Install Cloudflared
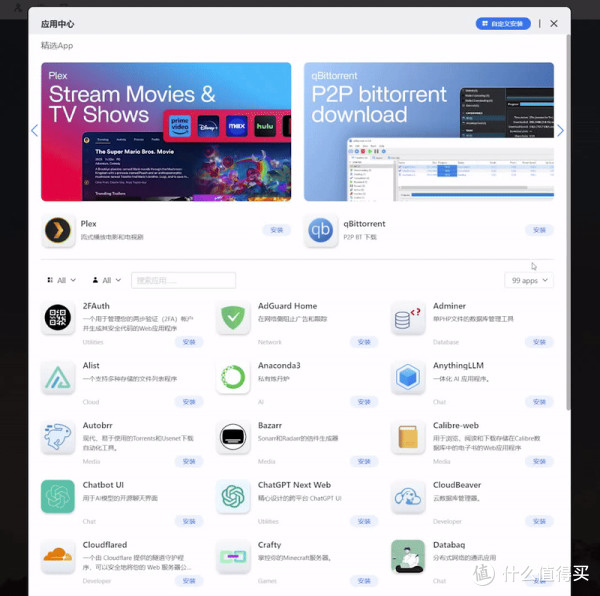The image size is (600, 596). click(x=189, y=581)
